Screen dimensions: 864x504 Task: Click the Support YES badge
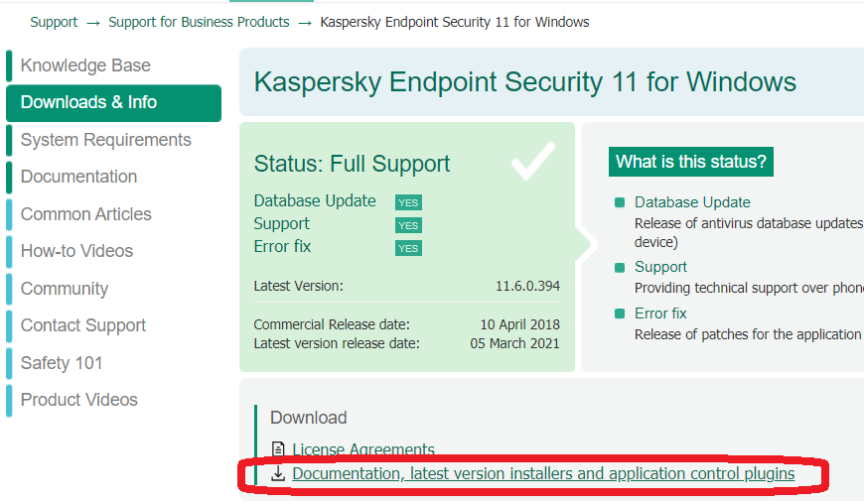click(408, 225)
